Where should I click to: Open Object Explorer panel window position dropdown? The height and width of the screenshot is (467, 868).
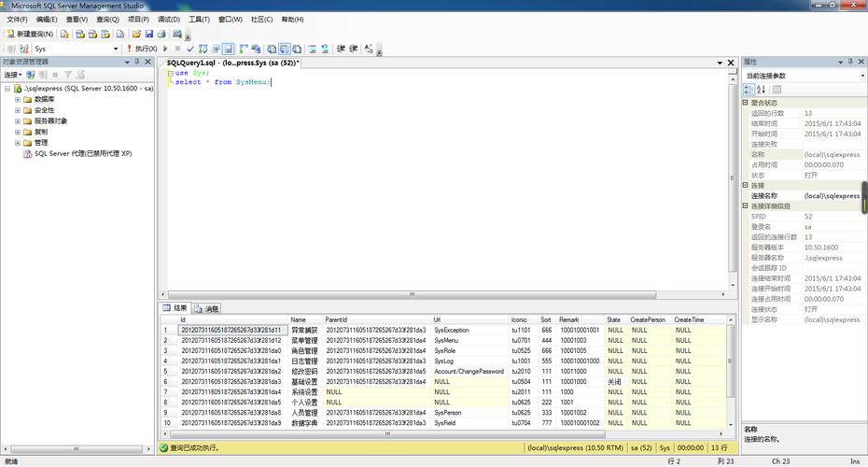127,62
